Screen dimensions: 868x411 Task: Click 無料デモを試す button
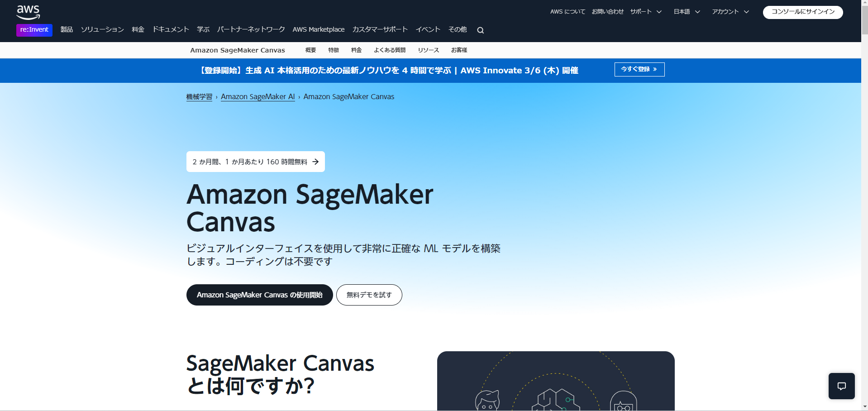tap(369, 295)
